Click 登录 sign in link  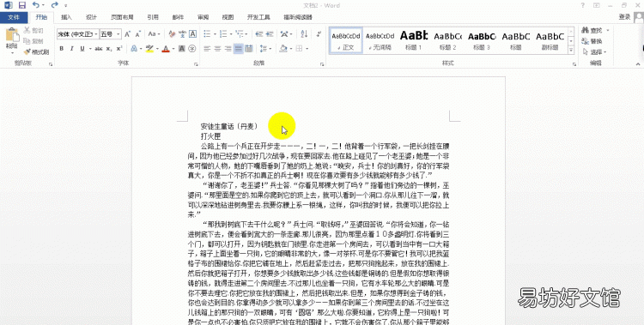[624, 17]
